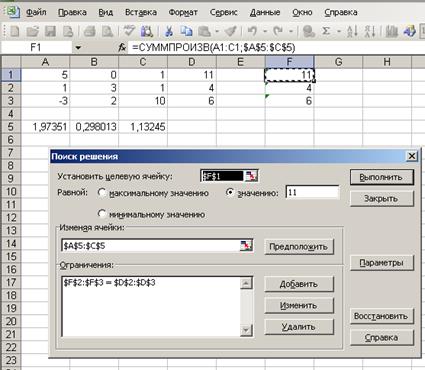Open the Правка menu

[x=72, y=12]
